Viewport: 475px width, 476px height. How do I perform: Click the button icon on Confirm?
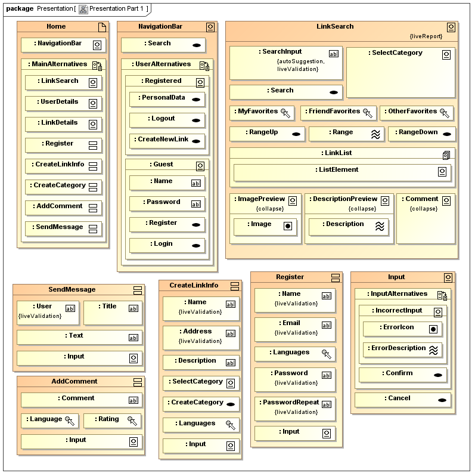click(438, 375)
